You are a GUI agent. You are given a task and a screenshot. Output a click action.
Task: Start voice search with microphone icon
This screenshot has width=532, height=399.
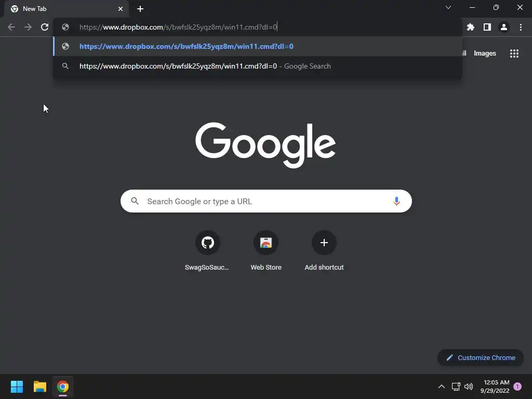(396, 201)
